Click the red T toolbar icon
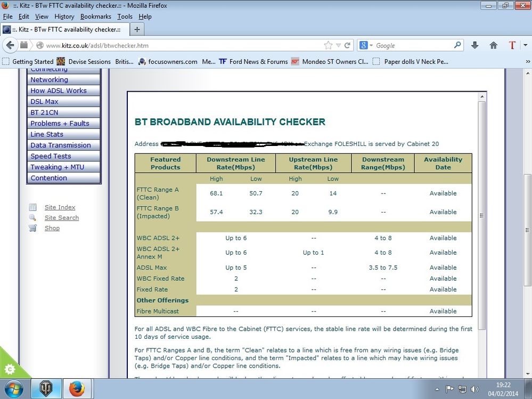This screenshot has height=399, width=532. pyautogui.click(x=512, y=45)
